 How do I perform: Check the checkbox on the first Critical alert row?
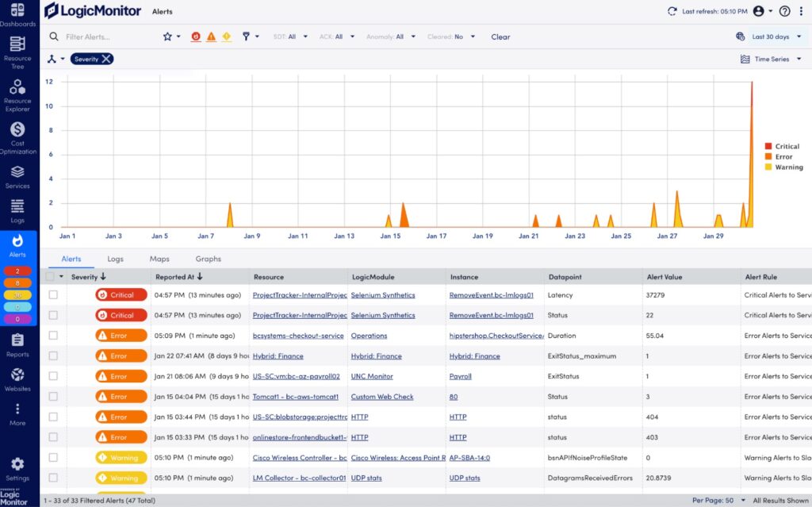(x=54, y=294)
